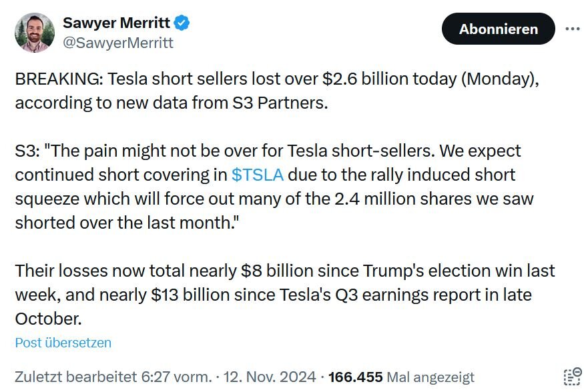Screen dimensions: 584x392
Task: Open the three-dot more options menu
Action: pyautogui.click(x=572, y=29)
